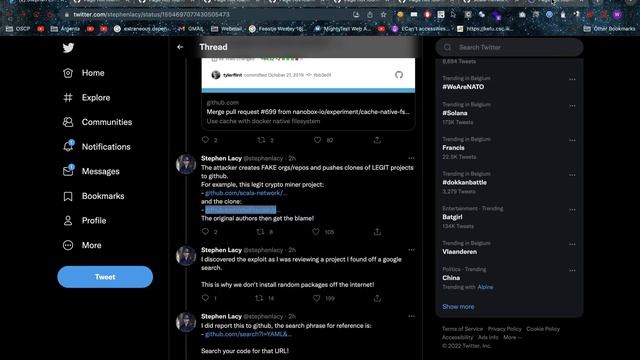Click the blue Tweet button
The image size is (640, 360).
pos(105,277)
